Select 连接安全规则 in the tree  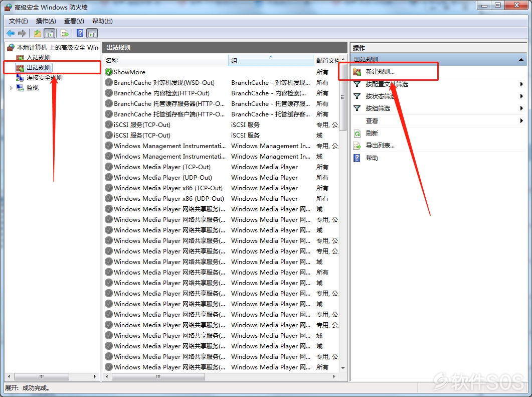tap(45, 78)
